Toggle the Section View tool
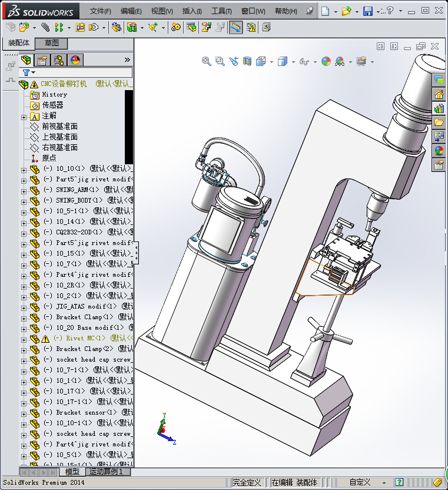The image size is (448, 490). point(247,61)
